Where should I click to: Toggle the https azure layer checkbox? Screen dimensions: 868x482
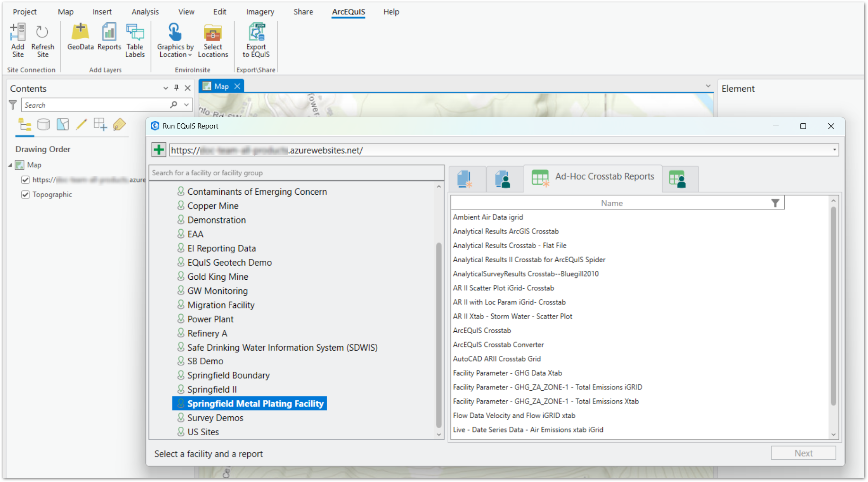26,180
